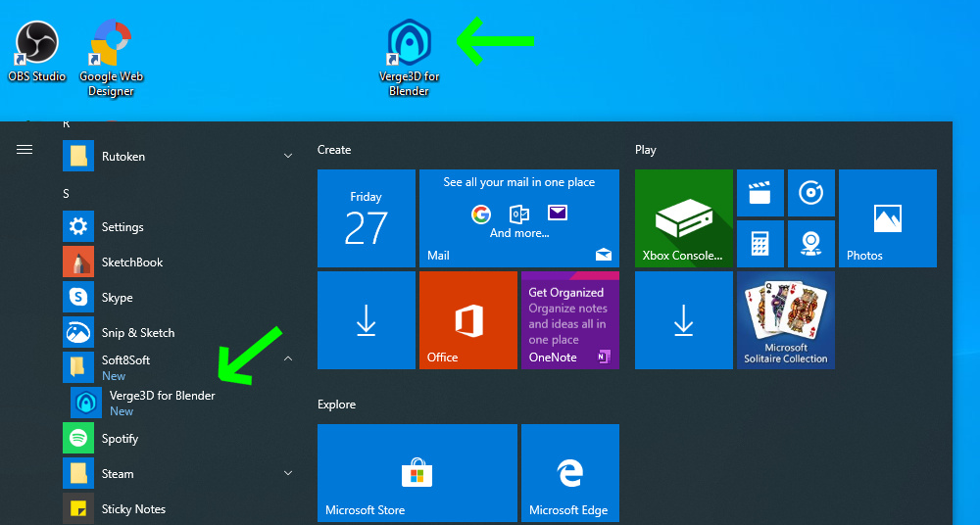This screenshot has width=980, height=525.
Task: Open the Microsoft Store tile
Action: point(416,473)
